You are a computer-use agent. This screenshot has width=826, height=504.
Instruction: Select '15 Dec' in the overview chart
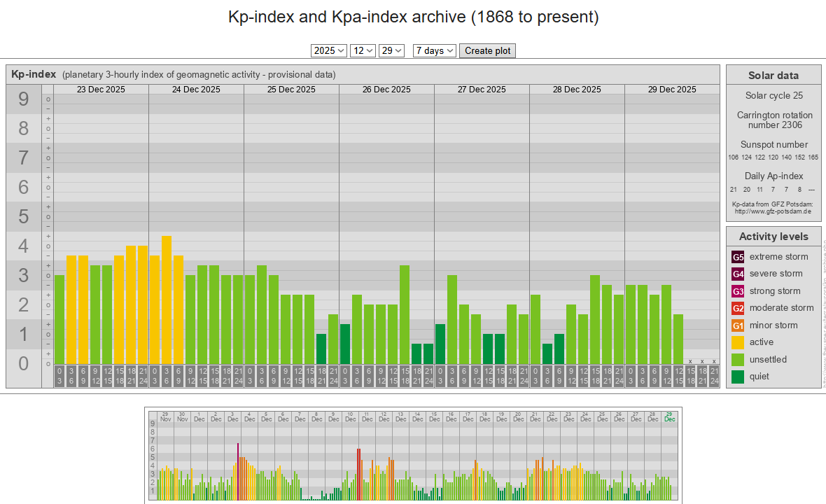click(434, 417)
